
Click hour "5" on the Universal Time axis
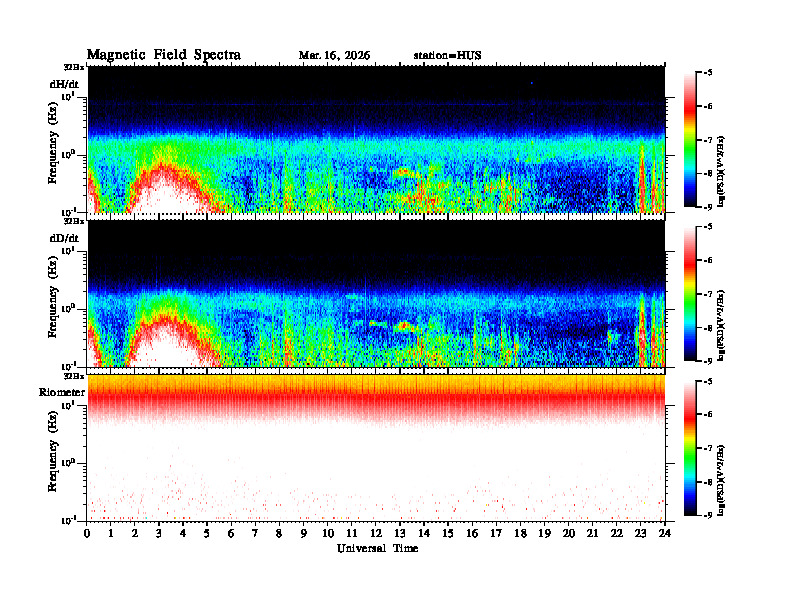point(207,533)
